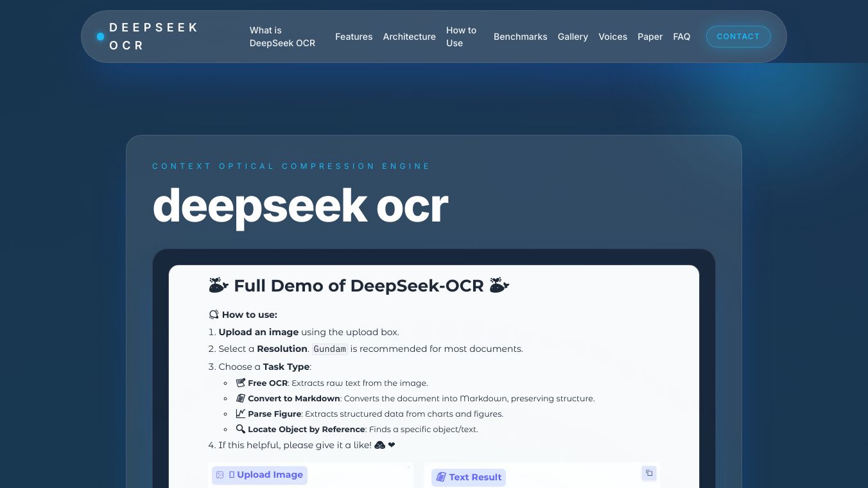Click the 'How to use:' text
Image resolution: width=868 pixels, height=488 pixels.
click(x=250, y=315)
